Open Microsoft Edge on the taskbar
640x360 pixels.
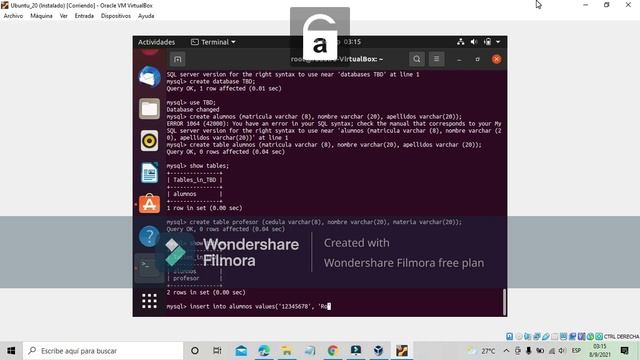coord(264,351)
